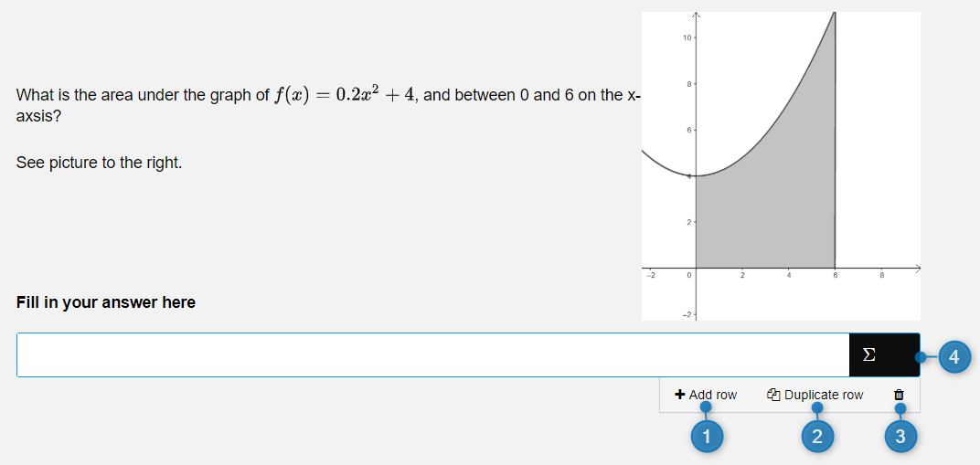Click the 'See picture to the right' text
The width and height of the screenshot is (980, 465).
(x=100, y=164)
